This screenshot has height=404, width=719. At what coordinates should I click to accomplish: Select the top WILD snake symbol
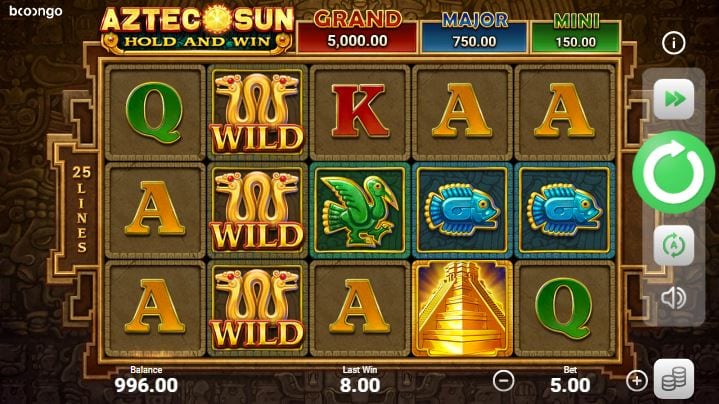(x=257, y=113)
